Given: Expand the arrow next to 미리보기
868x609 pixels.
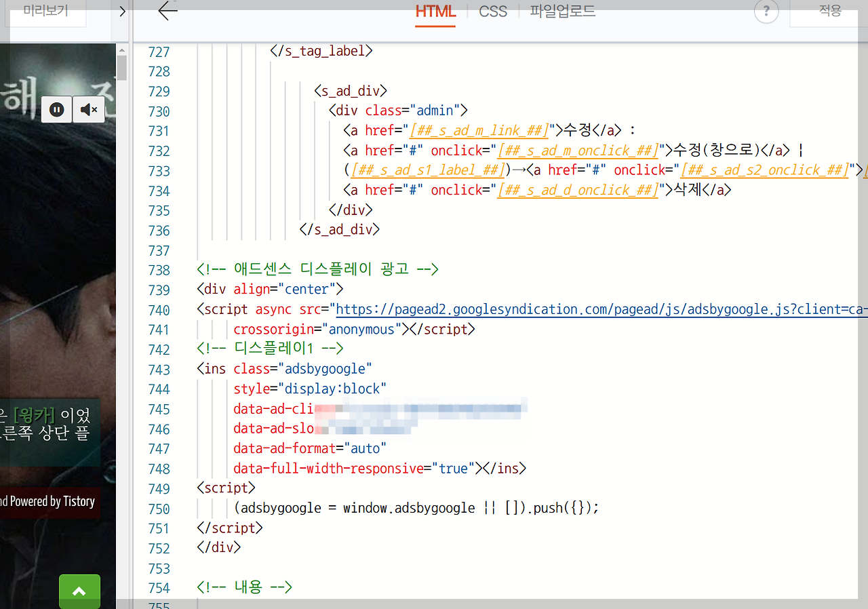Looking at the screenshot, I should click(122, 12).
